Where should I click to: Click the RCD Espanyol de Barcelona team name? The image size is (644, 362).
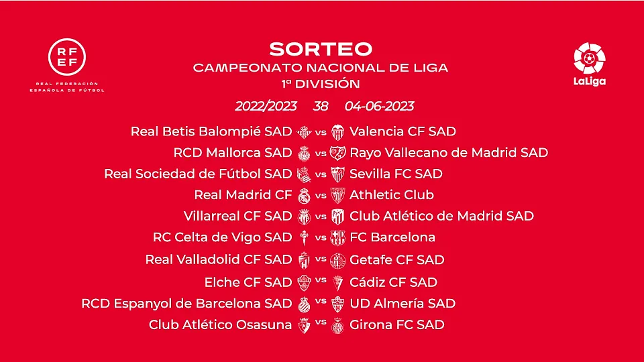pyautogui.click(x=186, y=304)
